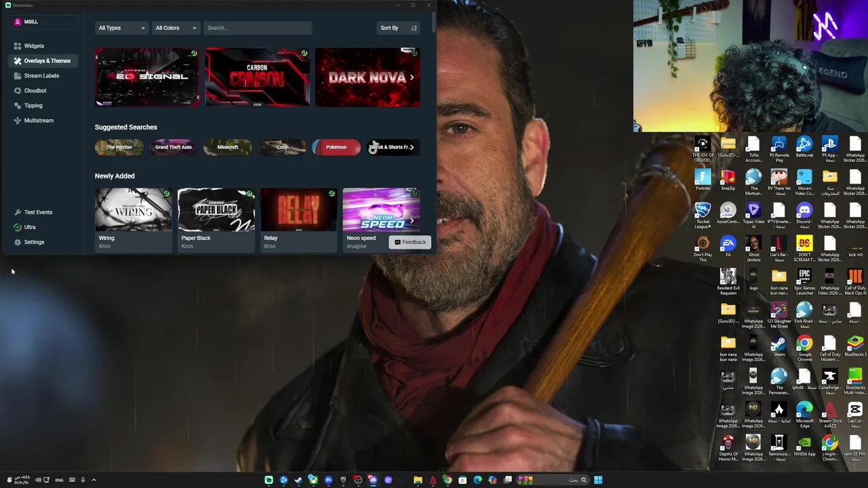Open Discord desktop shortcut
Viewport: 868px width, 488px height.
click(x=804, y=216)
